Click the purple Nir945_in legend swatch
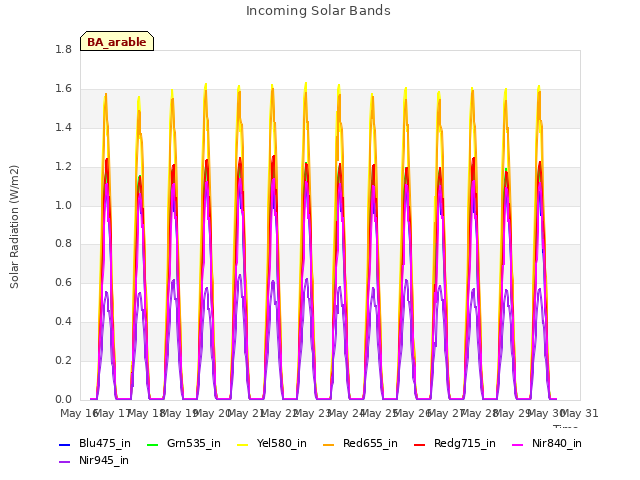The image size is (640, 480). [64, 462]
